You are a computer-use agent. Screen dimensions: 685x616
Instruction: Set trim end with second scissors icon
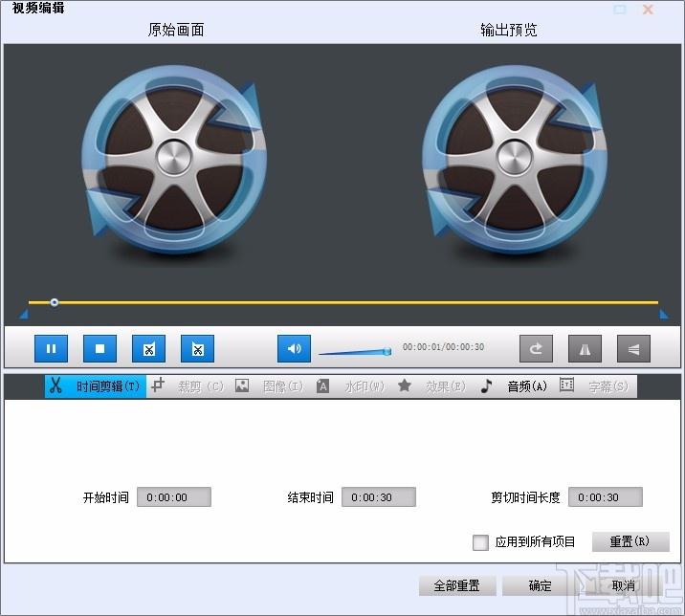(197, 348)
